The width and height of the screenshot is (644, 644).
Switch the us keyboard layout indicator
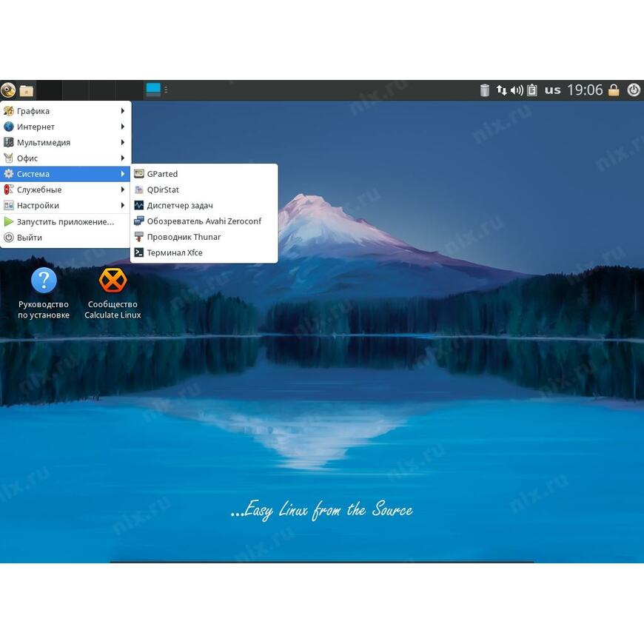point(553,90)
